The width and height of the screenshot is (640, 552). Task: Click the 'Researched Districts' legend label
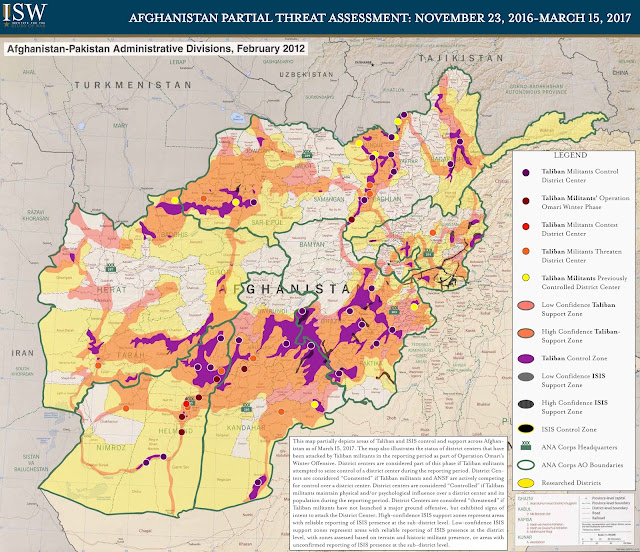point(571,483)
